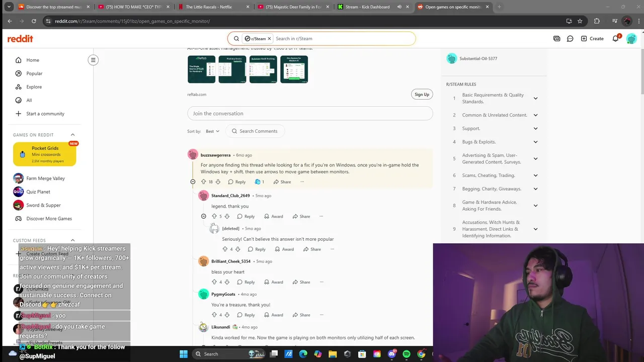Click the Windows Start button
644x362 pixels.
click(x=184, y=354)
